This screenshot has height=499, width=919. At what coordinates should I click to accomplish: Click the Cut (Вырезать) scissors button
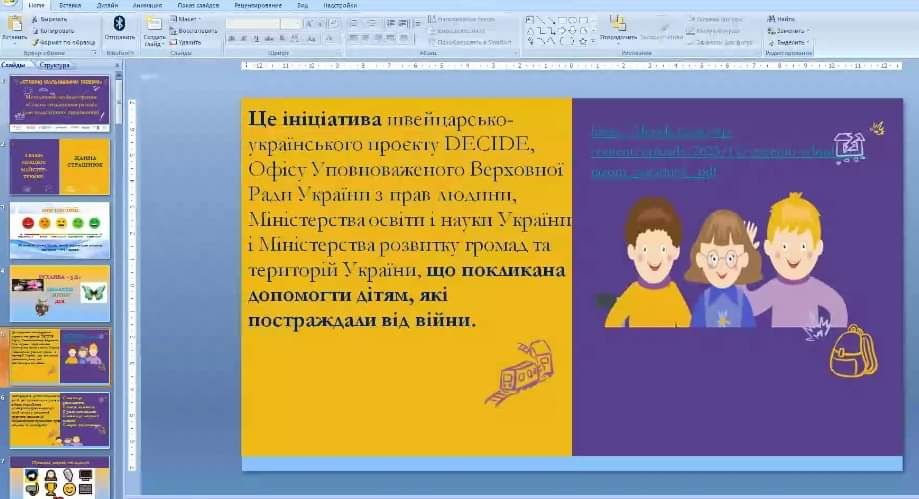point(51,19)
